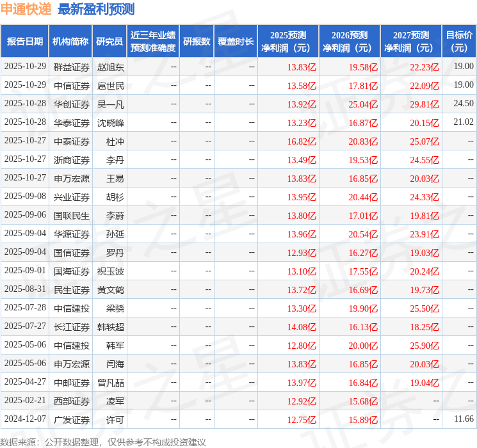The height and width of the screenshot is (448, 477).
Task: Click the 研报数 column header
Action: [x=196, y=42]
